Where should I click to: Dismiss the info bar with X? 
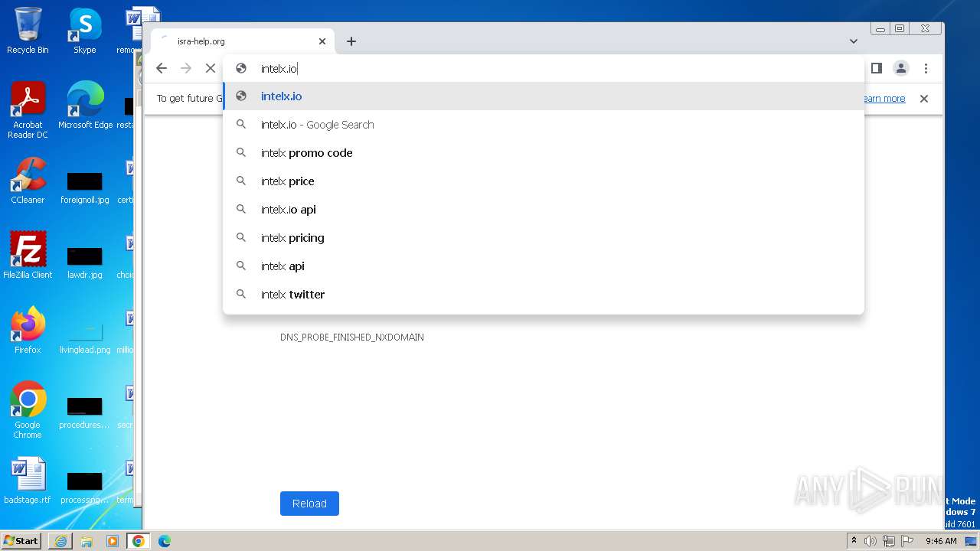924,99
